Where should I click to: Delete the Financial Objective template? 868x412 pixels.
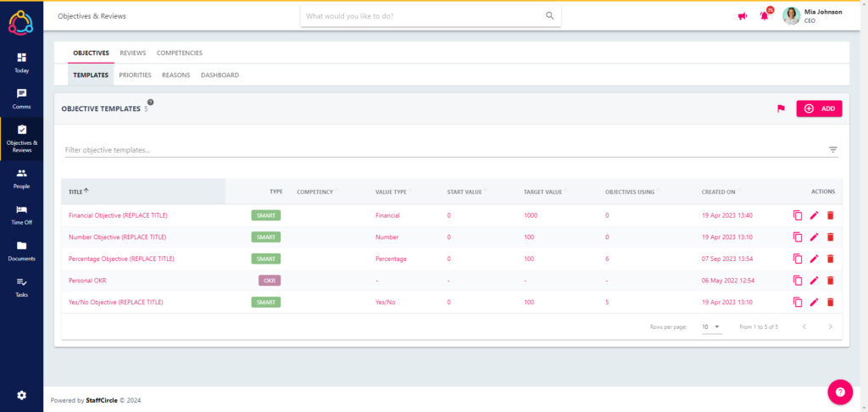click(x=830, y=215)
